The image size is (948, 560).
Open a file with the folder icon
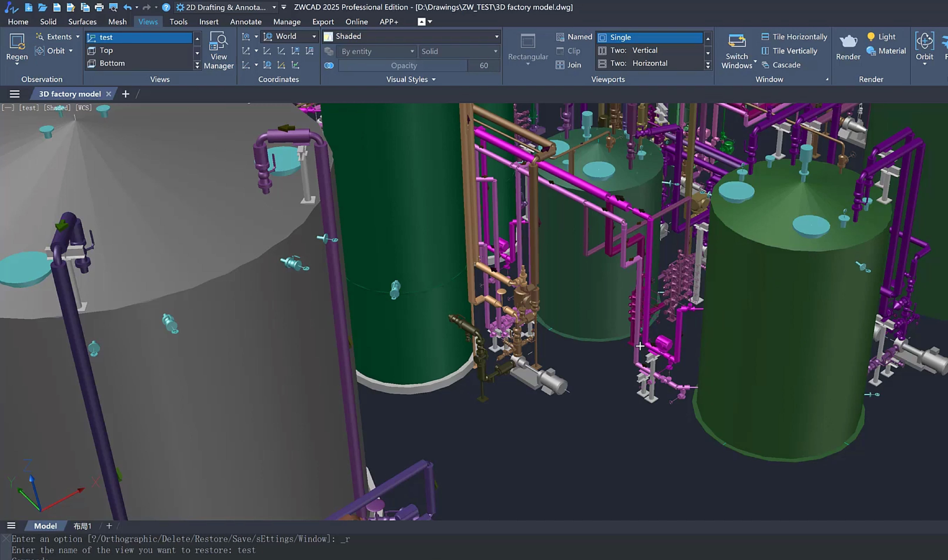(43, 7)
